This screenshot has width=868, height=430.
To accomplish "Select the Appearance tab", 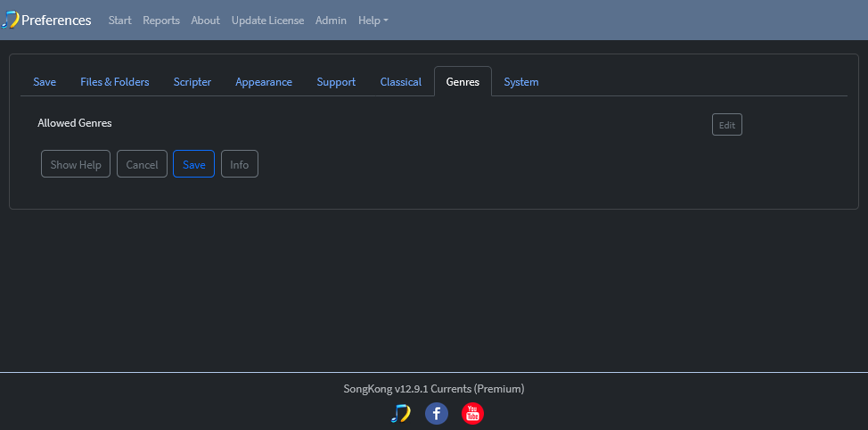I will 264,82.
